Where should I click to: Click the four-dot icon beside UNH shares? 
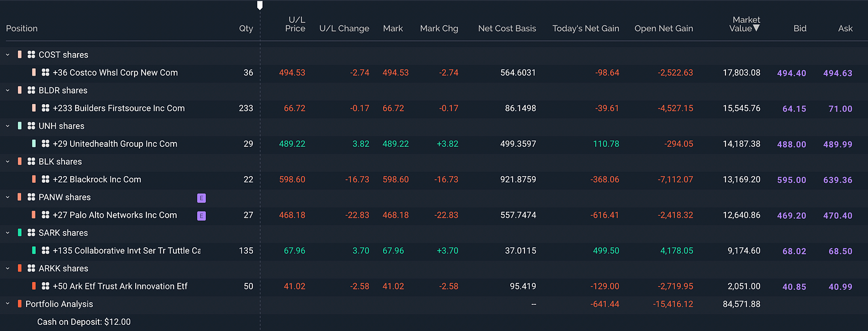click(x=31, y=126)
